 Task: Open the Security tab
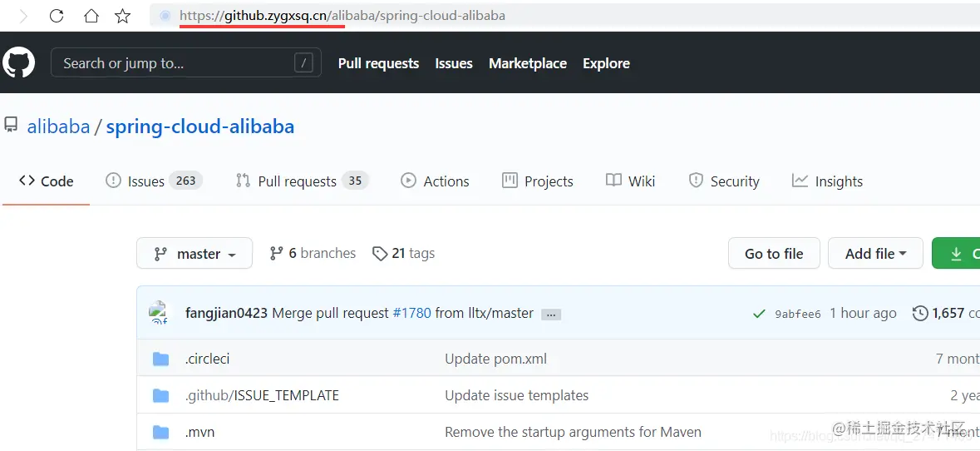tap(724, 181)
